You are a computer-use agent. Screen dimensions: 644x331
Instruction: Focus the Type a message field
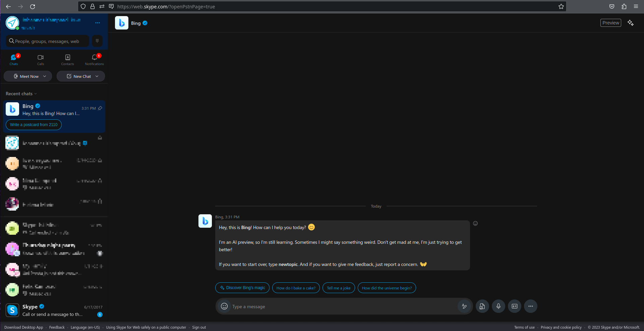point(344,307)
